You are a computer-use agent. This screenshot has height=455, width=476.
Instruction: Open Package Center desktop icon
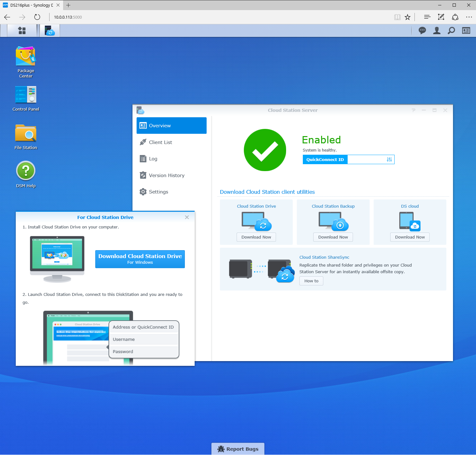tap(26, 62)
